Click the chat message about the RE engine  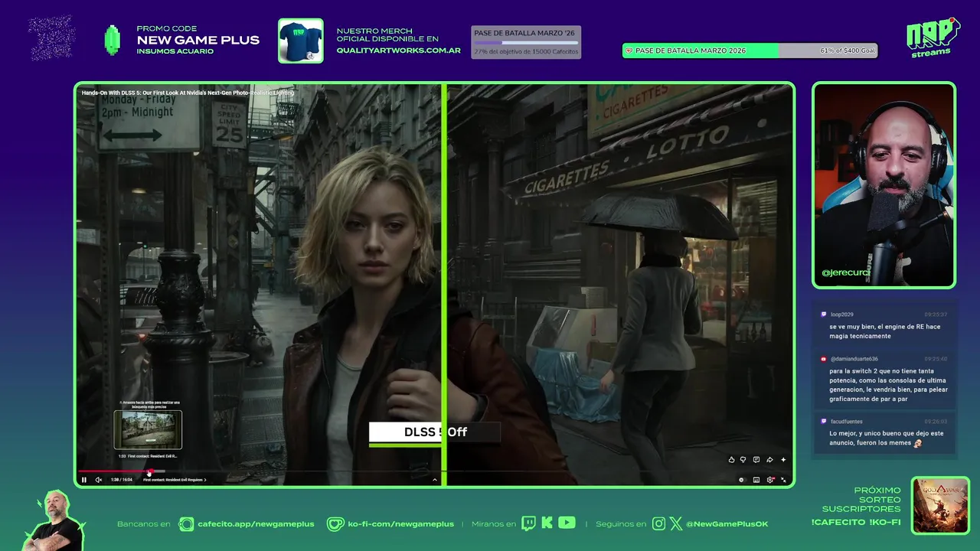884,331
